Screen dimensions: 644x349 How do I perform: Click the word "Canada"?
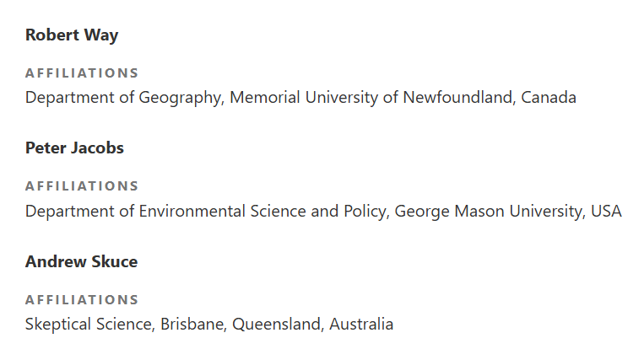(x=549, y=97)
